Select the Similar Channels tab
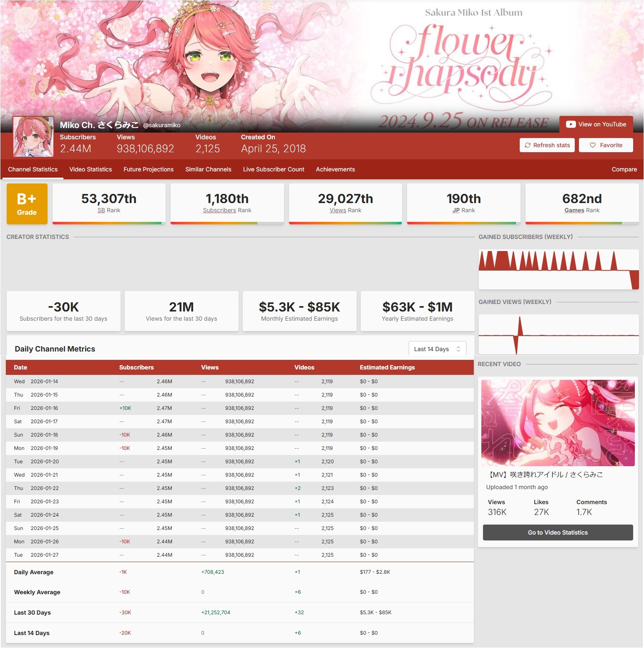Screen dimensions: 644x648 (x=208, y=169)
